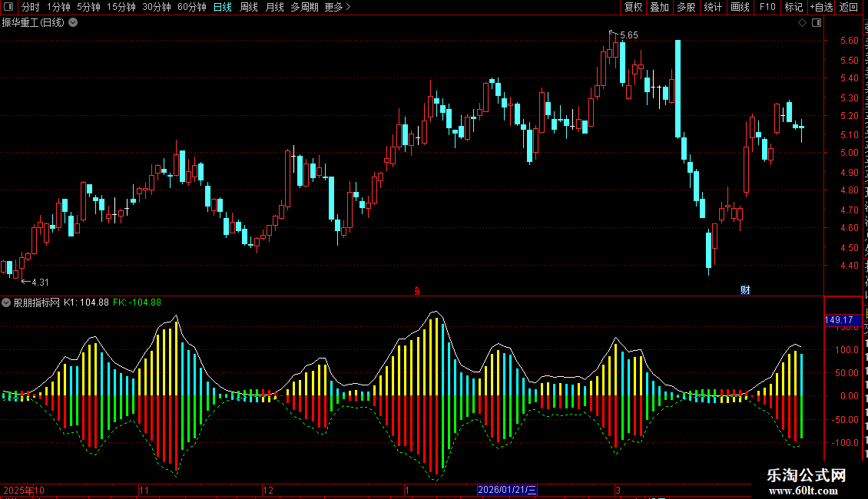This screenshot has width=868, height=499.
Task: Open 多周期 multi-period view
Action: (x=304, y=7)
